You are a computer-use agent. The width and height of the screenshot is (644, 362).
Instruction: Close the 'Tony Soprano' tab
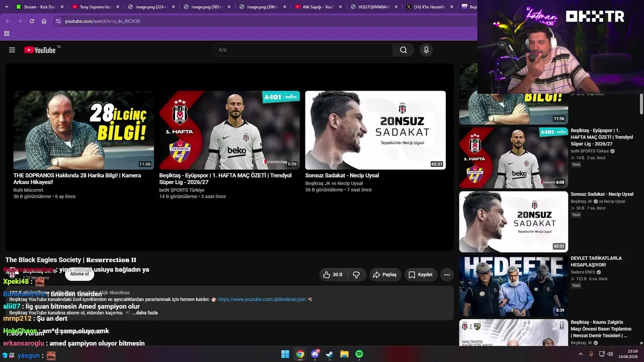click(118, 7)
